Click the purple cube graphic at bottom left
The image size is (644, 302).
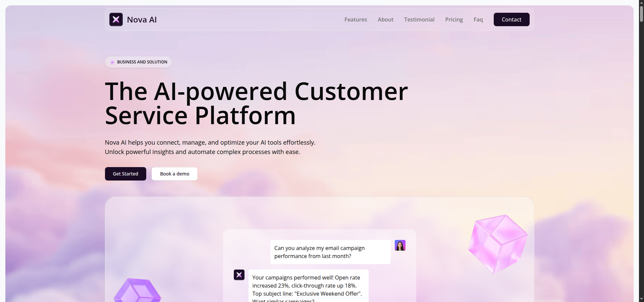tap(138, 291)
